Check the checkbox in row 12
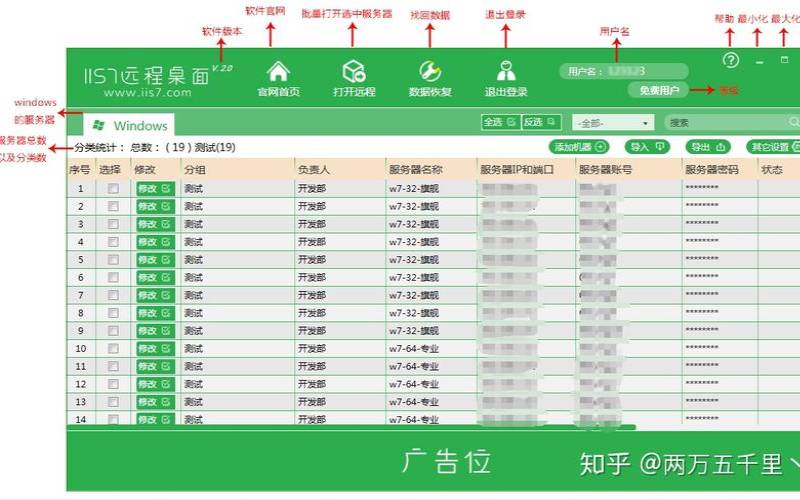The image size is (800, 500). [113, 384]
